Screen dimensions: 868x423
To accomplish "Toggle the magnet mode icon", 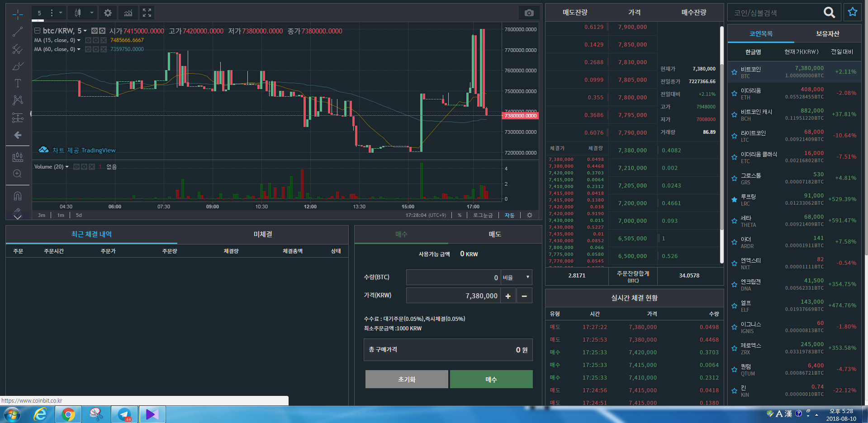I will click(18, 196).
